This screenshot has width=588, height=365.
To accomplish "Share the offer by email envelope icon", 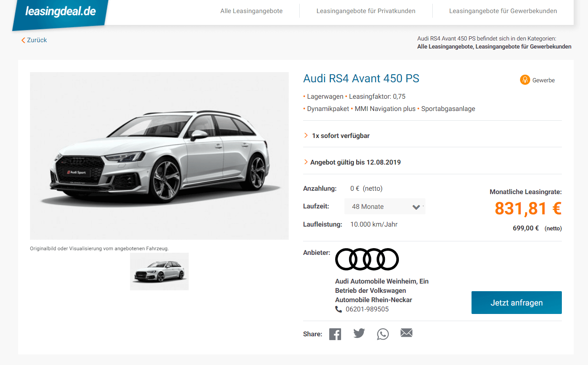I will pyautogui.click(x=406, y=333).
